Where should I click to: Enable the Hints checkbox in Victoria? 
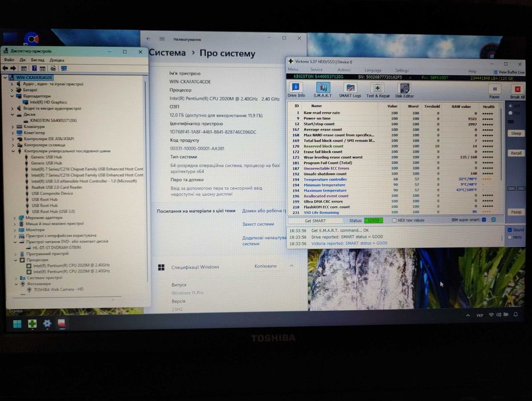510,237
